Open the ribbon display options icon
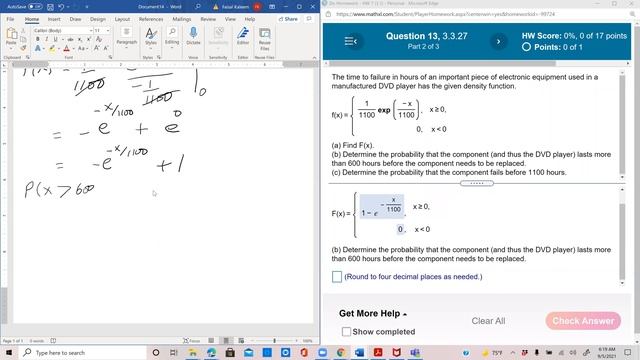 [272, 7]
